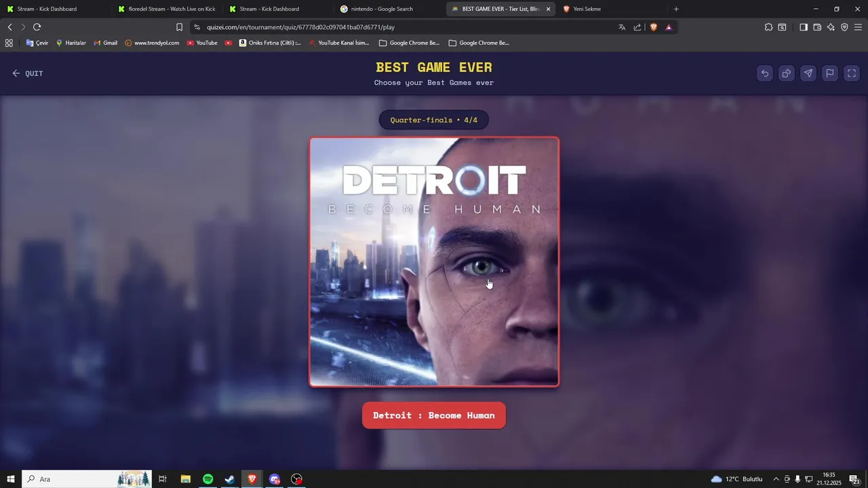Click the share page icon in address bar
Viewport: 868px width, 488px height.
pos(637,27)
